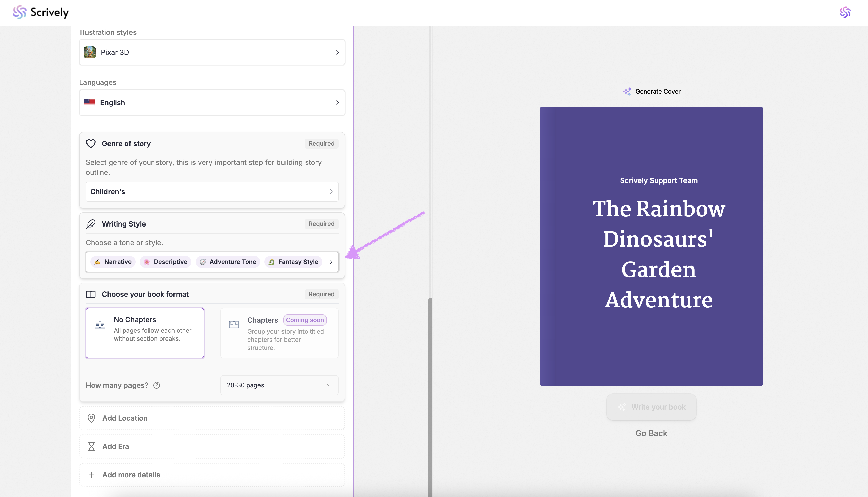The height and width of the screenshot is (497, 868).
Task: Select the No Chapters book format
Action: pos(145,333)
